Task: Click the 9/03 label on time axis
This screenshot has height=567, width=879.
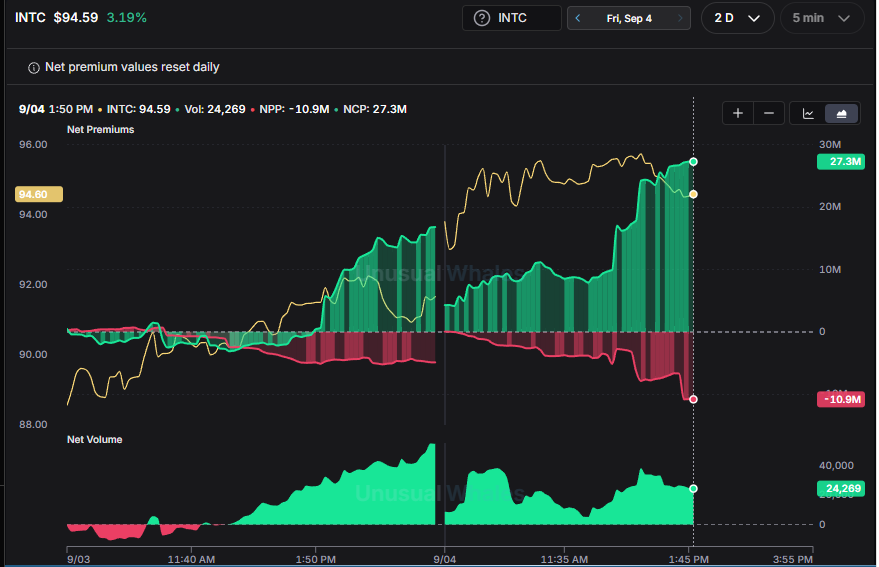Action: point(78,559)
